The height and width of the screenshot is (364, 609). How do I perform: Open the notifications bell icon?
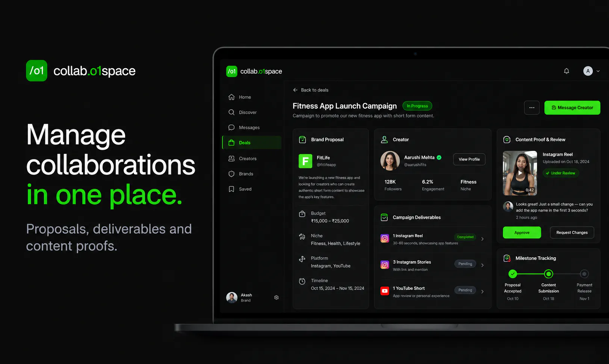tap(567, 71)
